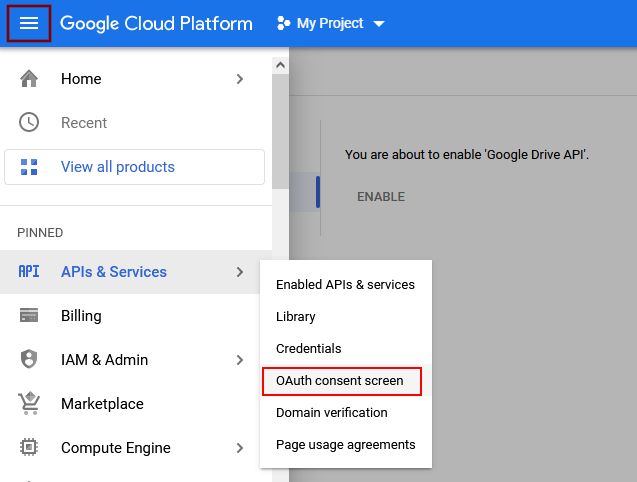Screen dimensions: 637x482
Task: Click the sidebar scroll up arrow
Action: click(280, 65)
